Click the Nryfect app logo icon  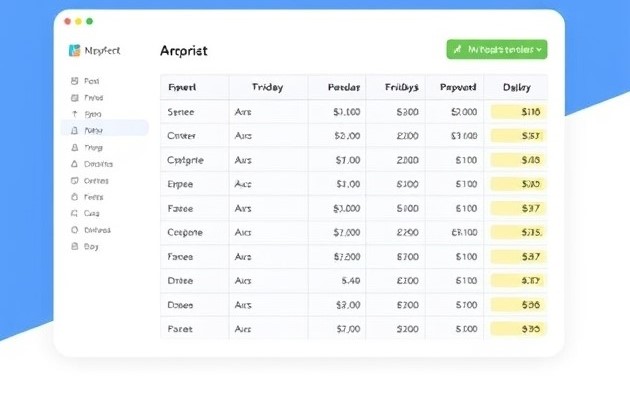click(74, 50)
